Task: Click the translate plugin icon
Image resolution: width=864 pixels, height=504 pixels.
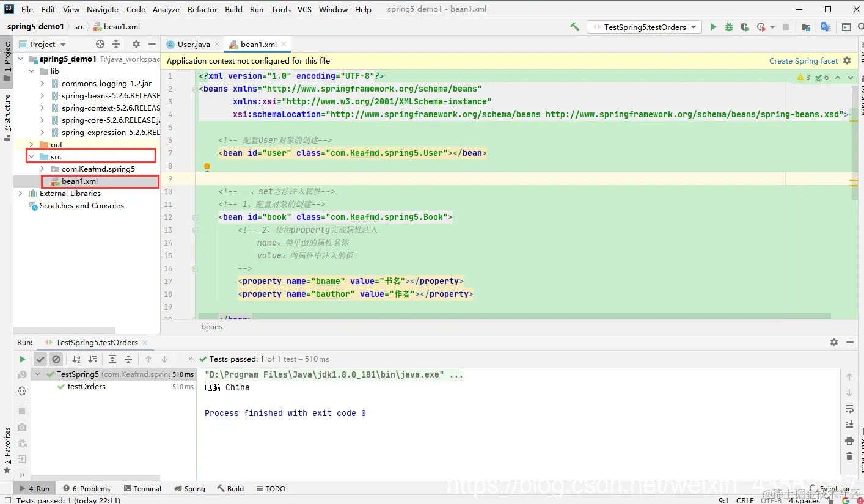Action: pyautogui.click(x=826, y=27)
